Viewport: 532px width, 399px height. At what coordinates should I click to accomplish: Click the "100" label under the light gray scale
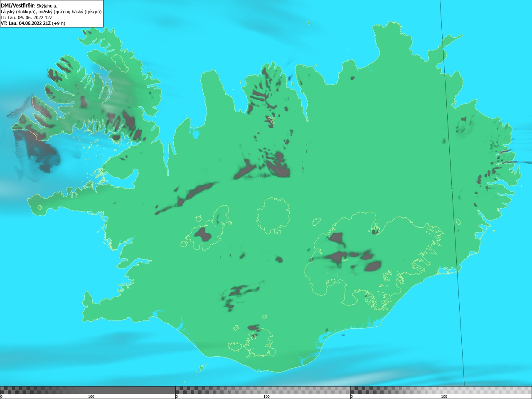pyautogui.click(x=444, y=397)
